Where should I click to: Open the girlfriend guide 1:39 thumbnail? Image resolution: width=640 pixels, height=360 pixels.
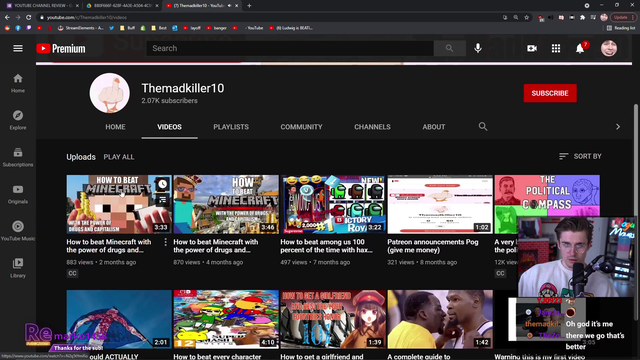(x=333, y=319)
